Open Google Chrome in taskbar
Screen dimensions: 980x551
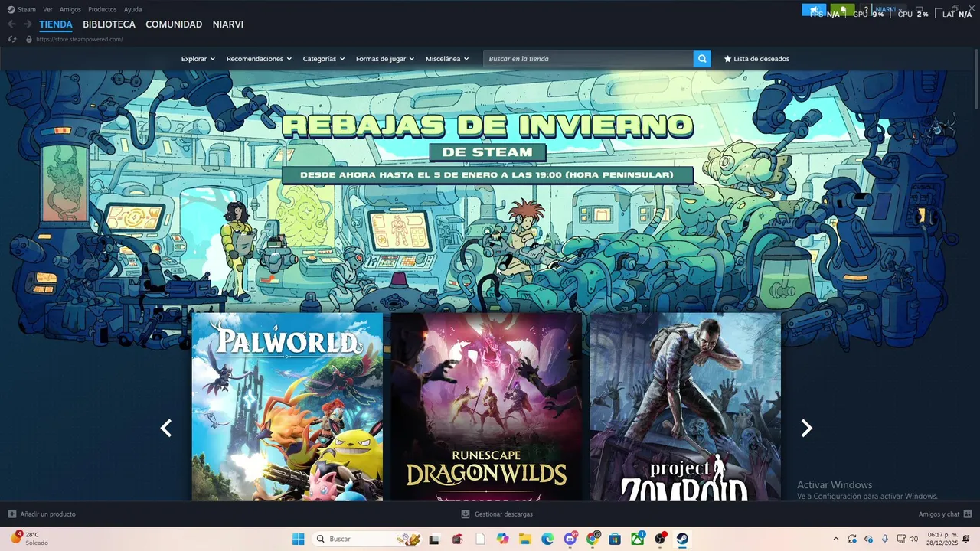coord(593,539)
